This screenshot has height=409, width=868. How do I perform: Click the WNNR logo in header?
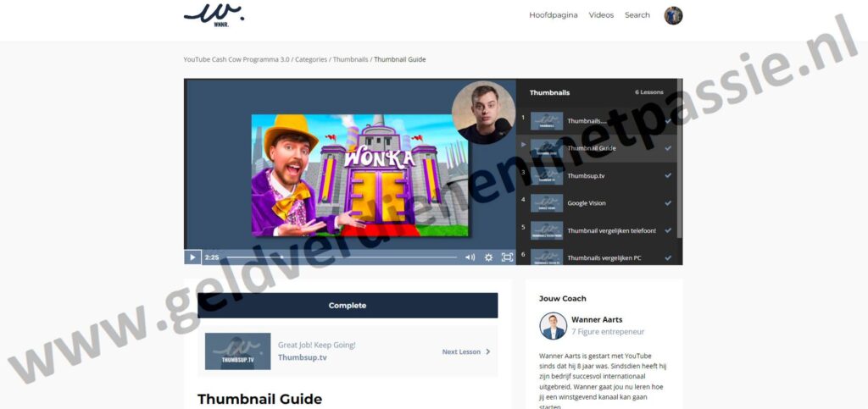click(214, 14)
